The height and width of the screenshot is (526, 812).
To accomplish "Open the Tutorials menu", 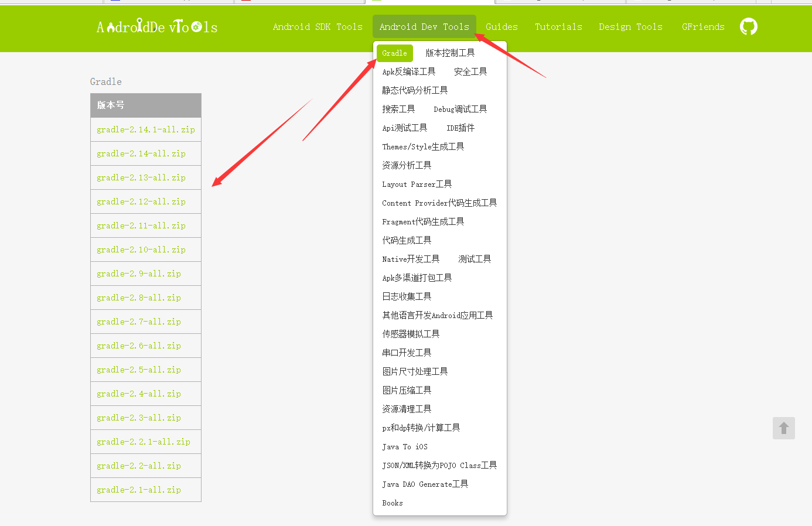I will pyautogui.click(x=558, y=27).
